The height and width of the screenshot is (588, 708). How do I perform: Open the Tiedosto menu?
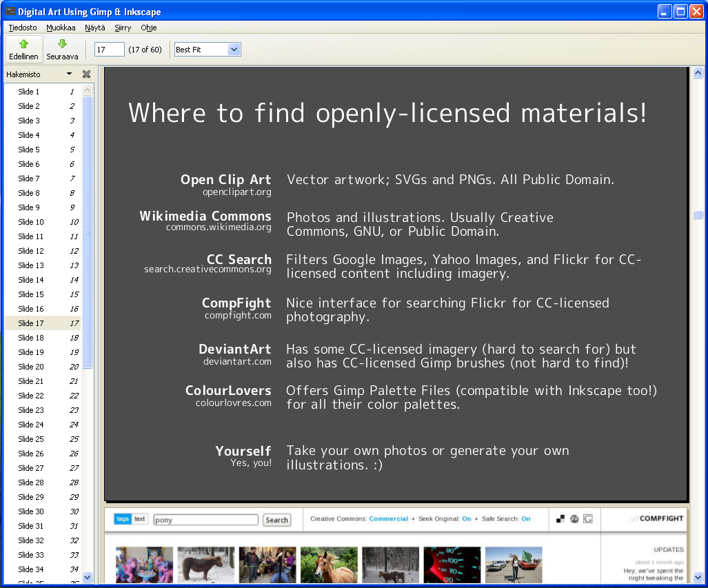pyautogui.click(x=23, y=28)
